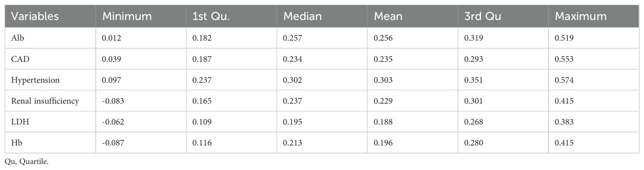Screen dimensions: 644x170
Task: Select the Median column header
Action: click(x=302, y=16)
